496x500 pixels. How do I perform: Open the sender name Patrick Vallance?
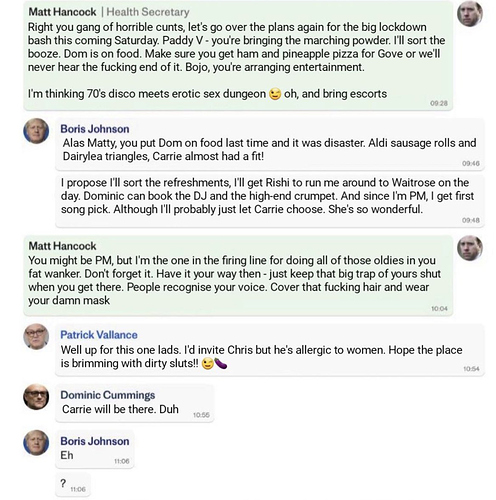click(99, 335)
